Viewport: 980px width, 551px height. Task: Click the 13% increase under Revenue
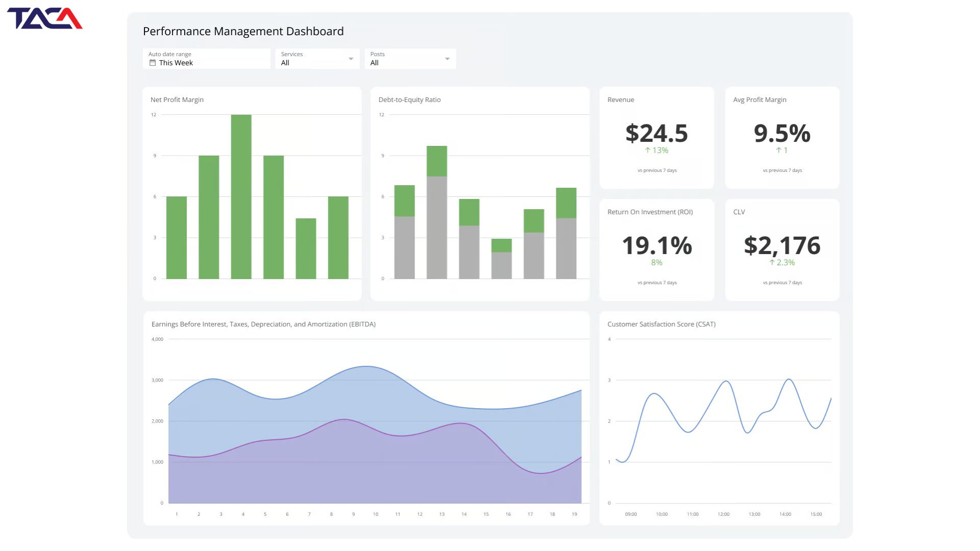tap(656, 151)
